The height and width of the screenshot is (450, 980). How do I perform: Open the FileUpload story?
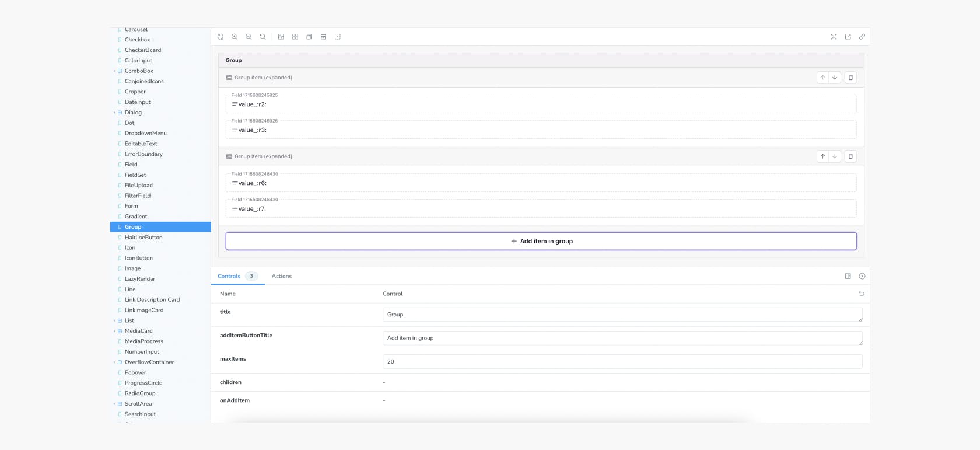click(x=139, y=186)
